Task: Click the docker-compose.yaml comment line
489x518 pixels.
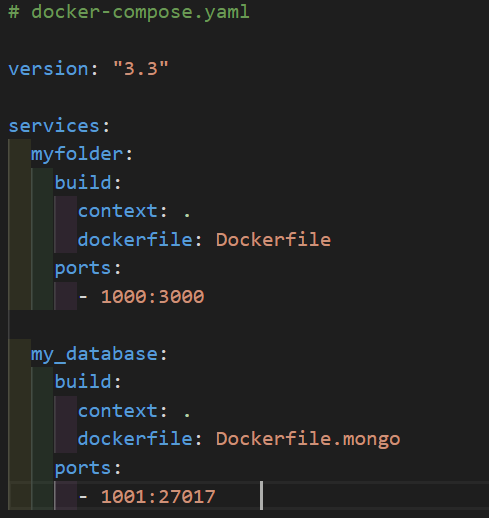Action: [129, 12]
